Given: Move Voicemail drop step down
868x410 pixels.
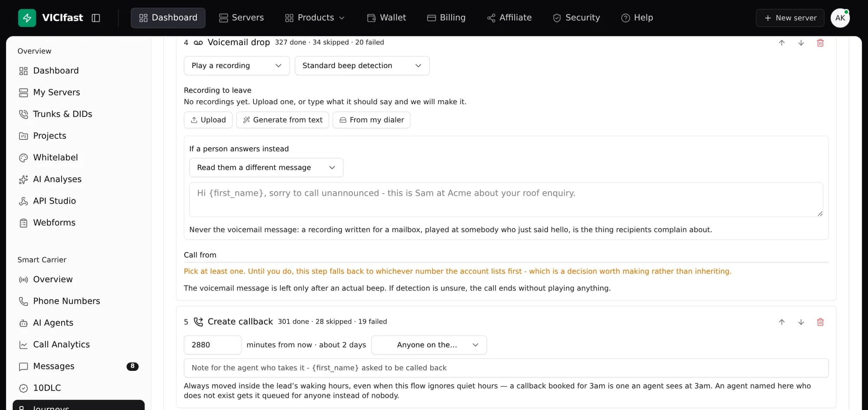Looking at the screenshot, I should (801, 43).
